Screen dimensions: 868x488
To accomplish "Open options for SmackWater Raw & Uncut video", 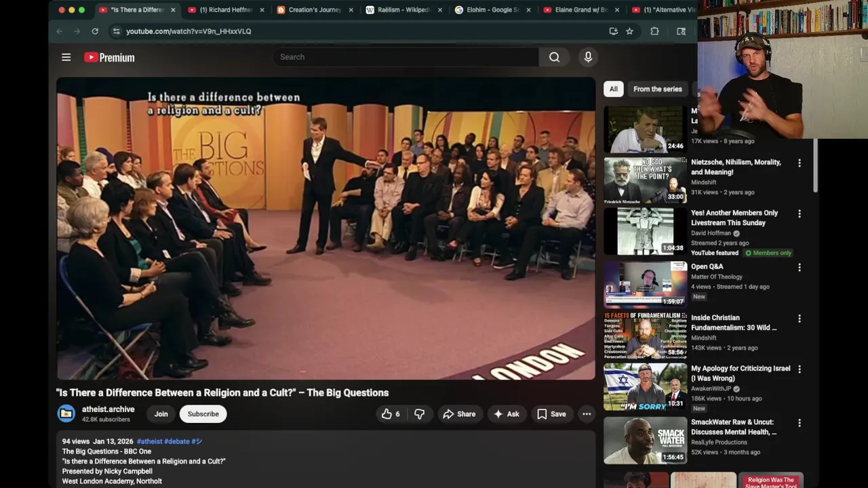I will (799, 422).
